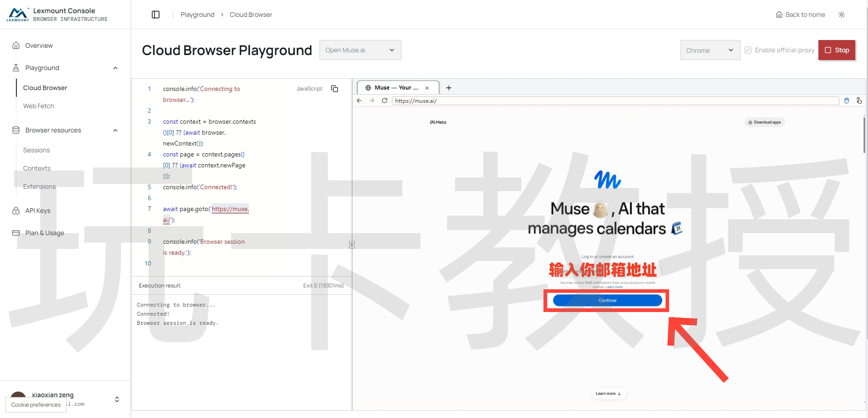
Task: Click the Execution result heading
Action: pyautogui.click(x=160, y=286)
